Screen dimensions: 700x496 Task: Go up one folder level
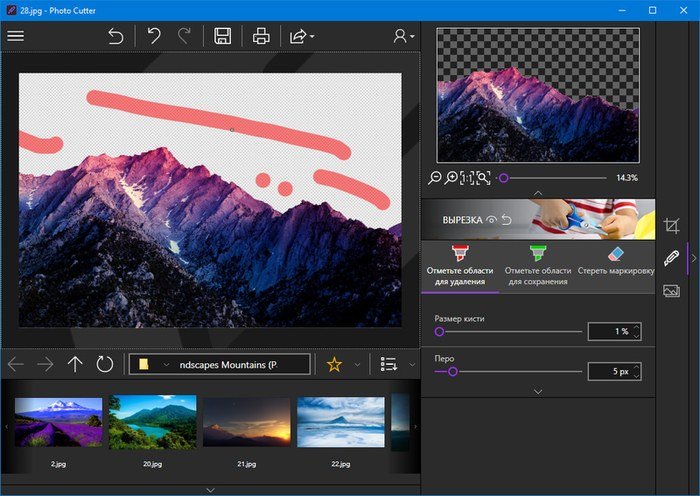[75, 364]
